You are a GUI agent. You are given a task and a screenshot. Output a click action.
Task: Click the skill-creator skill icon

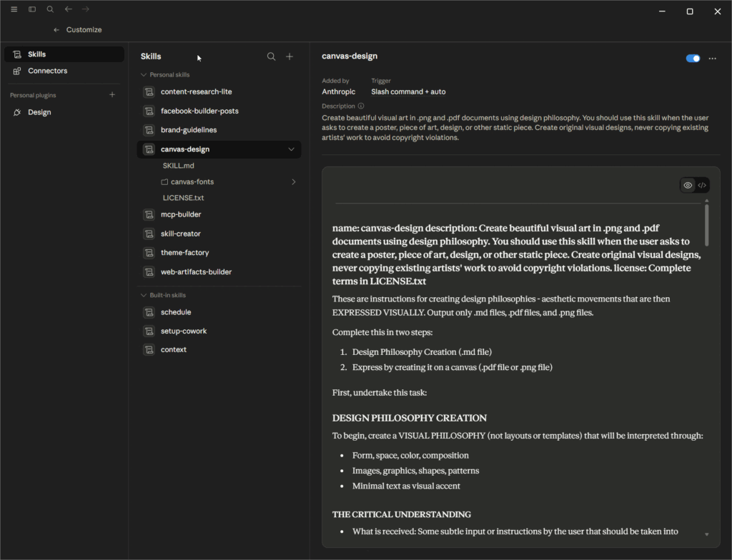point(149,234)
